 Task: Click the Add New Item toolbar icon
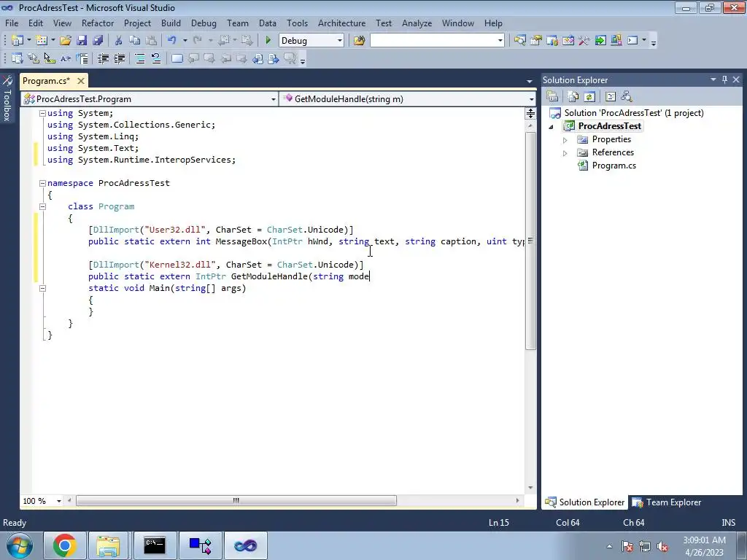coord(41,41)
